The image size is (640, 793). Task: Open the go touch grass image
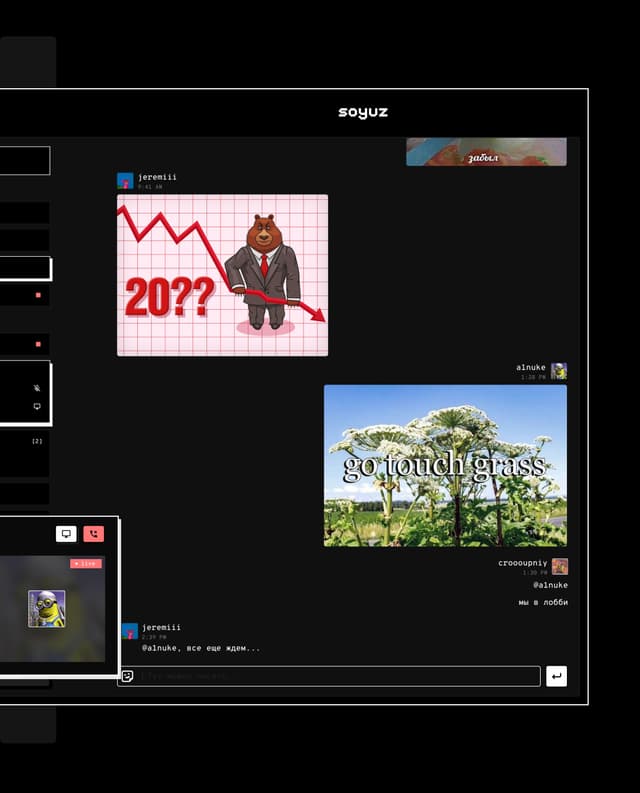(445, 465)
